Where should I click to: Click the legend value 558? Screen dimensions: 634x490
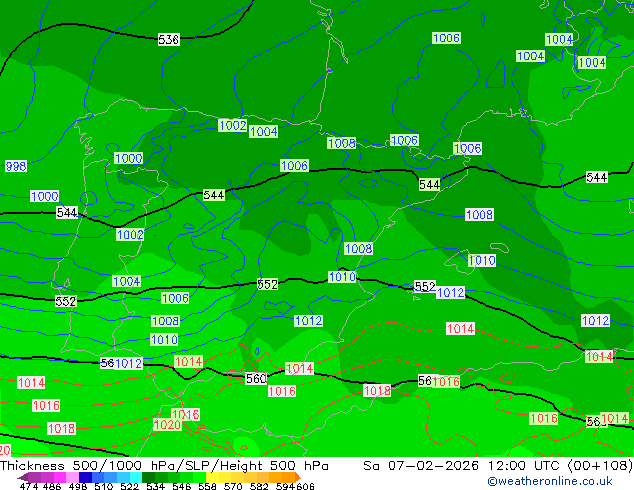point(206,486)
